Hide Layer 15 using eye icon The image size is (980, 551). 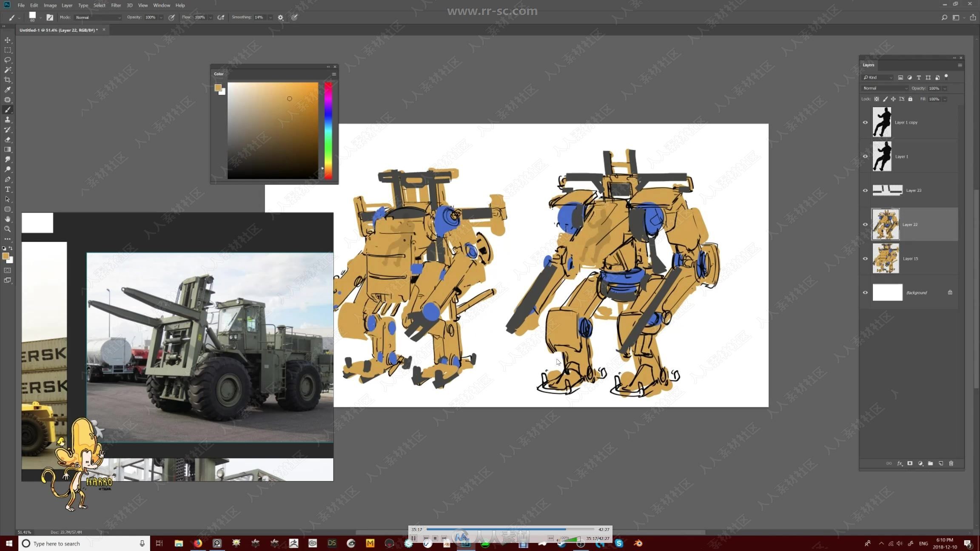click(865, 258)
